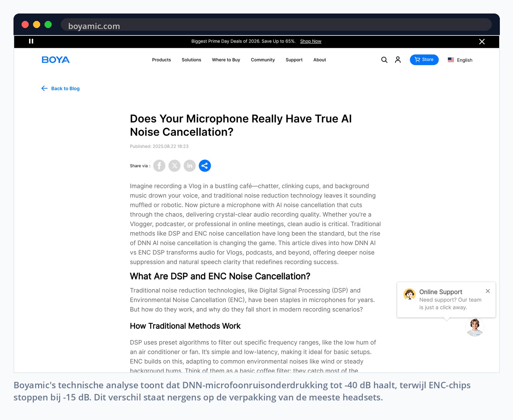Screen dimensions: 513x420
Task: Open the blue general share icon
Action: point(205,166)
